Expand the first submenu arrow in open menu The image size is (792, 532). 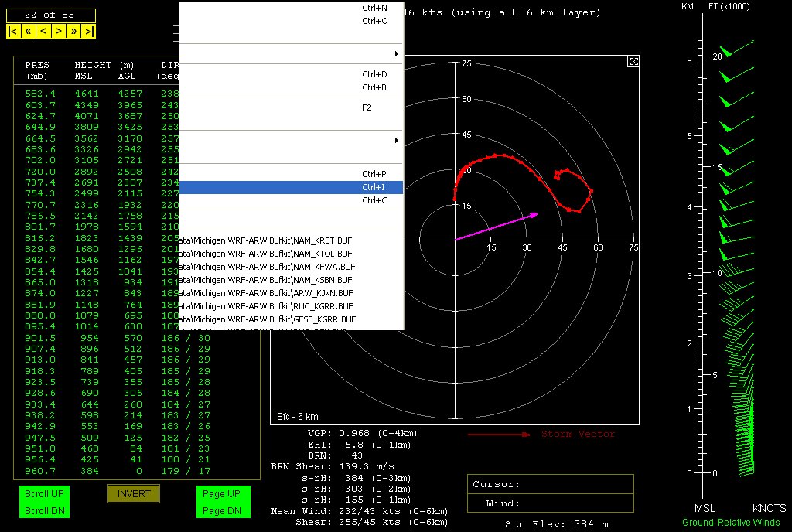pyautogui.click(x=397, y=54)
